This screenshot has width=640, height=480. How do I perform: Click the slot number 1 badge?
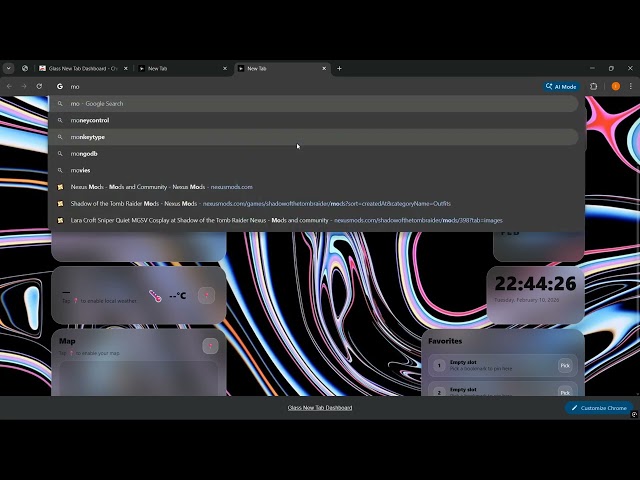tap(439, 366)
